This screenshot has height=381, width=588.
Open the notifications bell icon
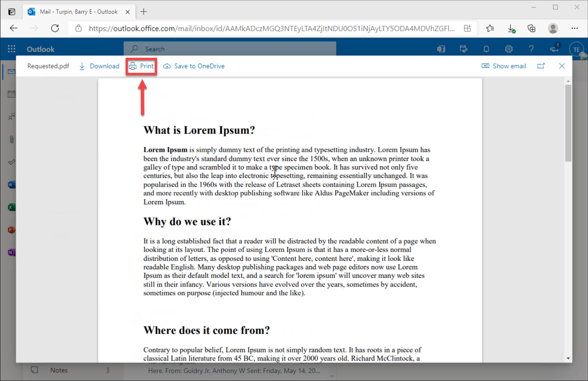(x=486, y=49)
